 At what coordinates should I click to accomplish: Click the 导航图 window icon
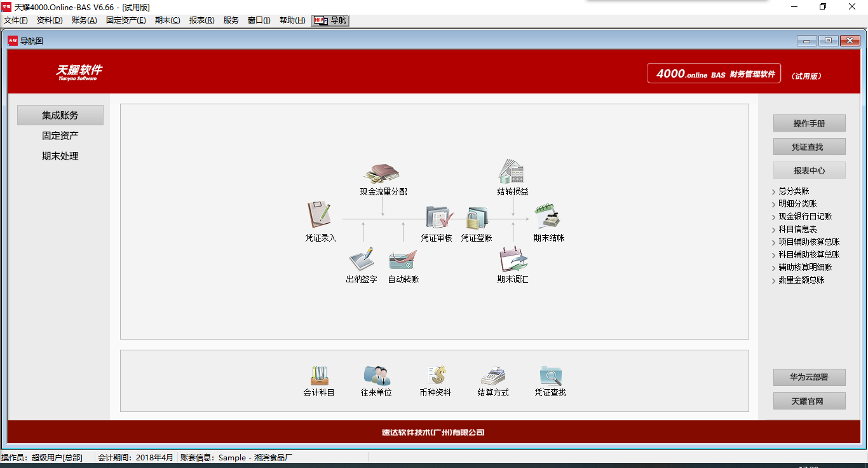[13, 41]
